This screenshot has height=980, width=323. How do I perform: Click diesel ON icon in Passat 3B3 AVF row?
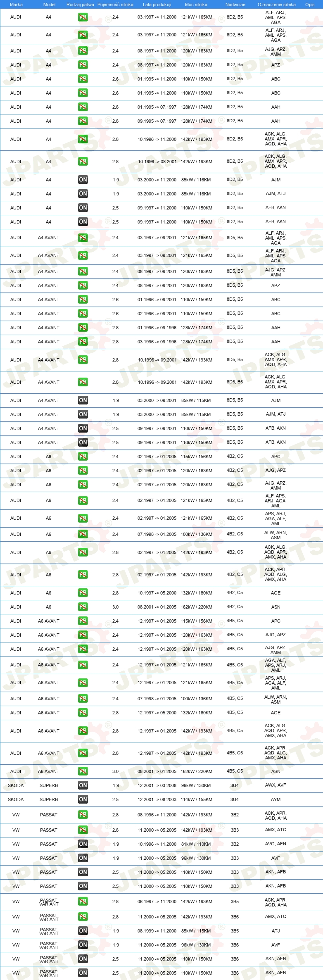click(x=83, y=858)
